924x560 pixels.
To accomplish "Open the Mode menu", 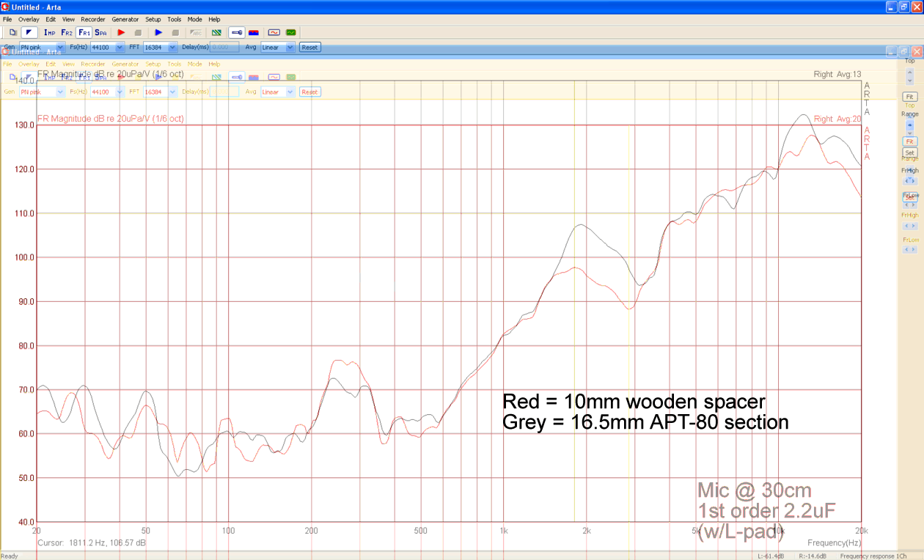I will click(x=194, y=19).
